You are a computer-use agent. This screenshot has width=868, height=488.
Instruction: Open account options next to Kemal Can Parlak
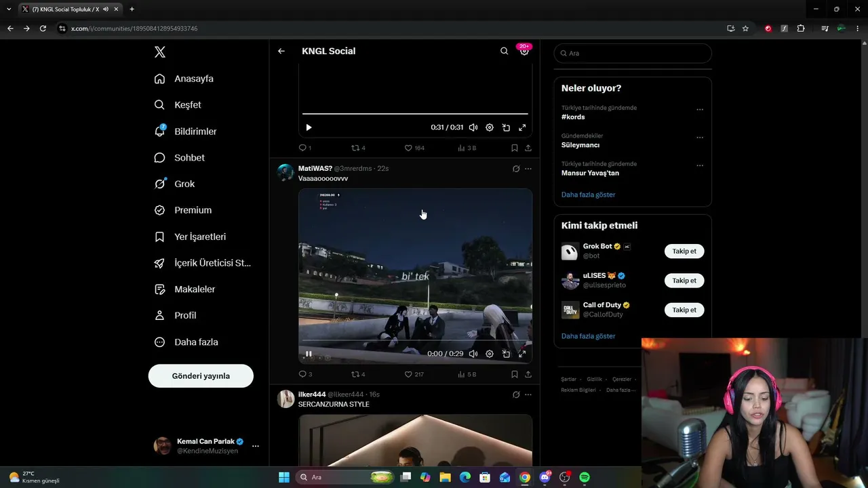tap(256, 446)
